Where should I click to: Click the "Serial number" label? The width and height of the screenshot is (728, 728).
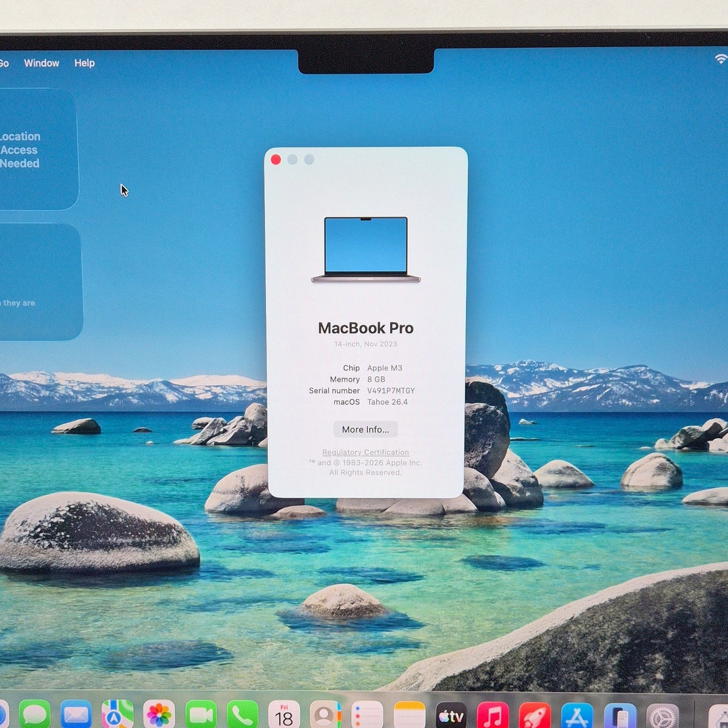tap(334, 391)
